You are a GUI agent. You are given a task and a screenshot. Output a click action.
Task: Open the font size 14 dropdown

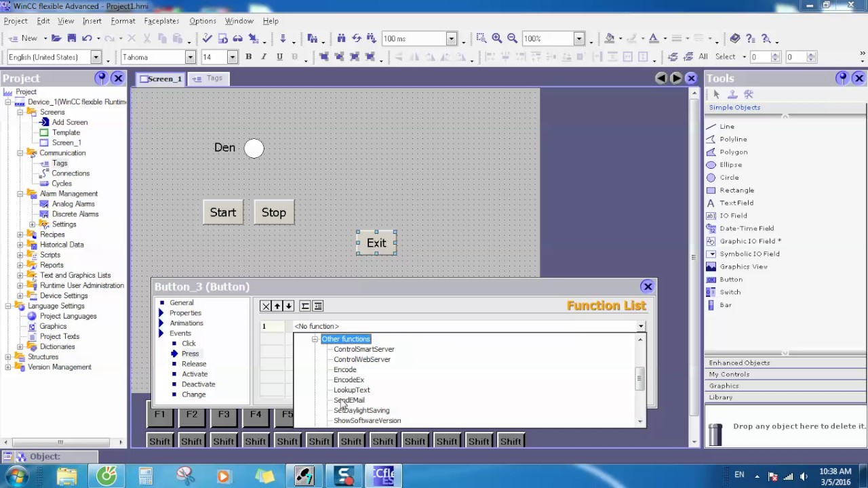click(x=233, y=58)
